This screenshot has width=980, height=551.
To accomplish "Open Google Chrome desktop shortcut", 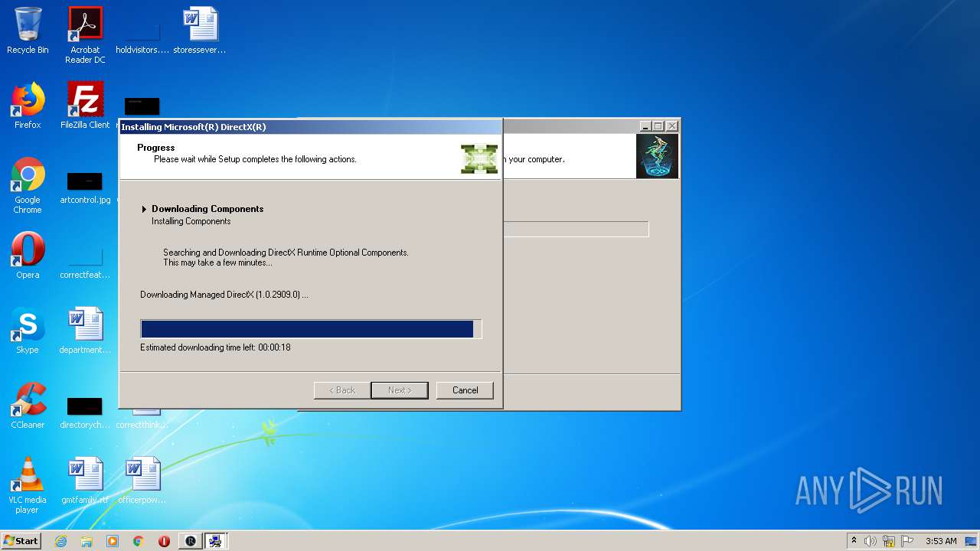I will coord(28,185).
